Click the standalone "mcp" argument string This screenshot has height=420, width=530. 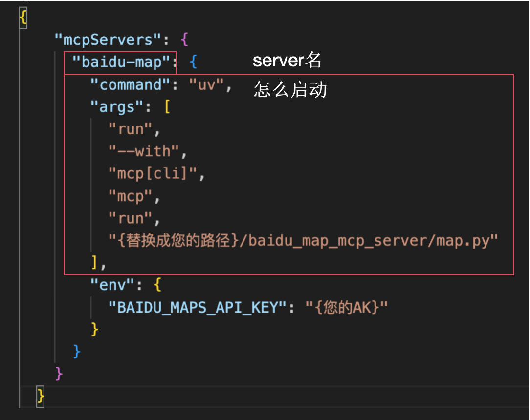[130, 196]
